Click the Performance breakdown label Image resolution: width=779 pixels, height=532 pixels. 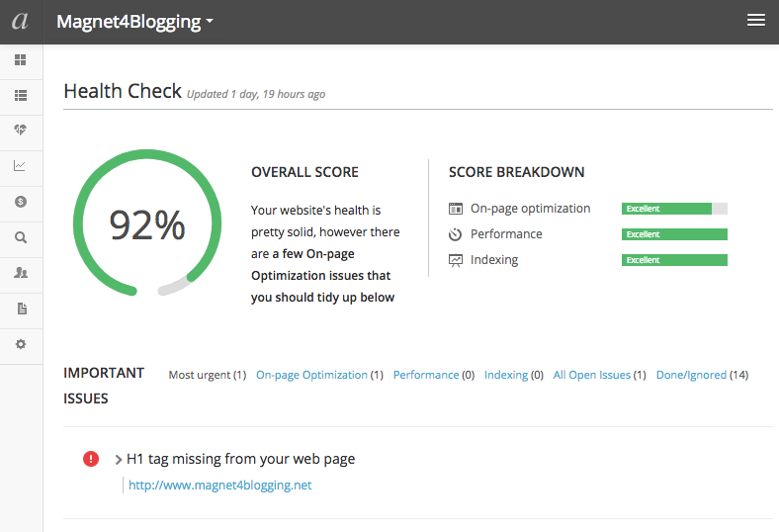[506, 234]
